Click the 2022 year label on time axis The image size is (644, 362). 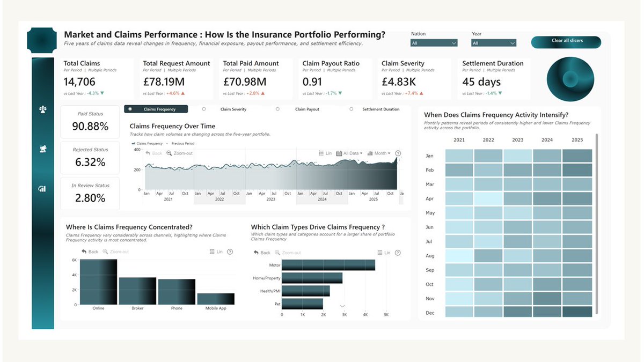pos(219,199)
